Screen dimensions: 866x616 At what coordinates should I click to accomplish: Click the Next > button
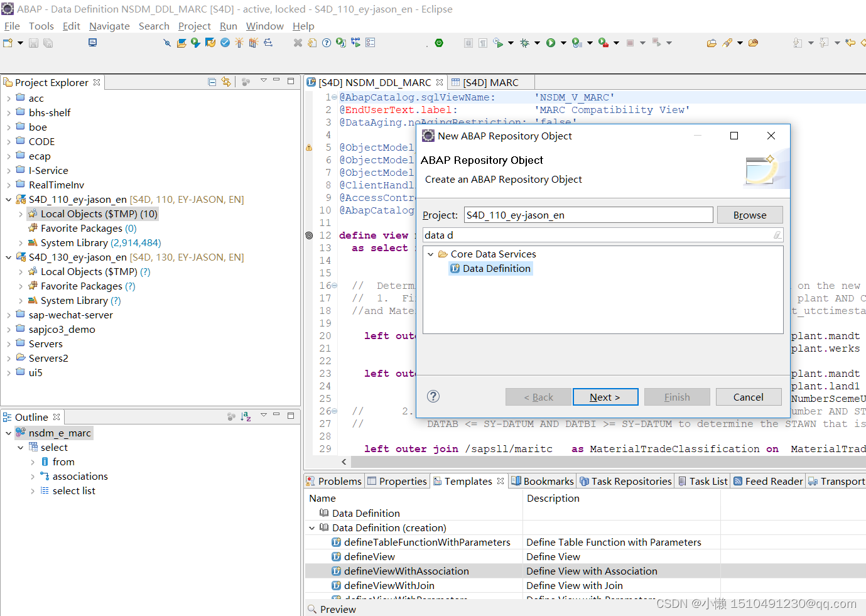point(605,397)
